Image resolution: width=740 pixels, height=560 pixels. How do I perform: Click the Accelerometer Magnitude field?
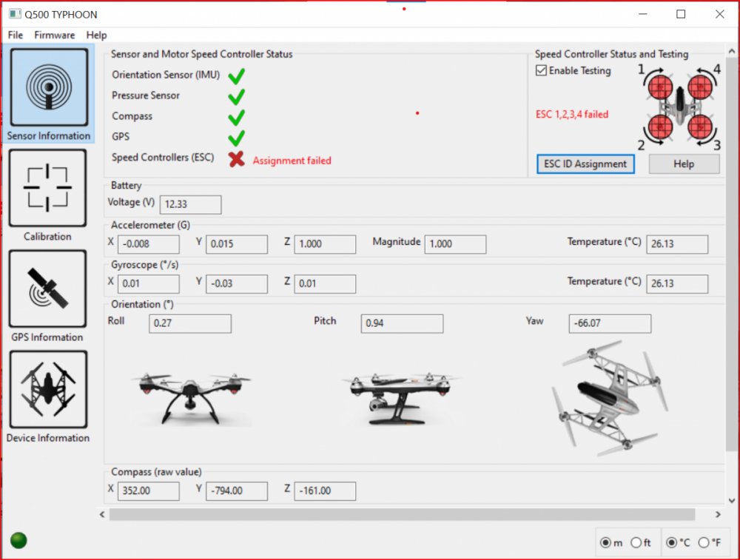pyautogui.click(x=455, y=244)
